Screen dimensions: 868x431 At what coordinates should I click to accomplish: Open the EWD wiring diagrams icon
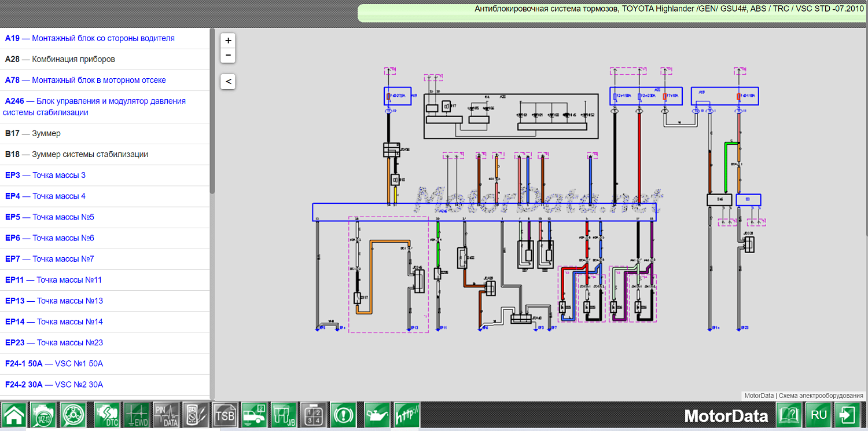tap(137, 415)
